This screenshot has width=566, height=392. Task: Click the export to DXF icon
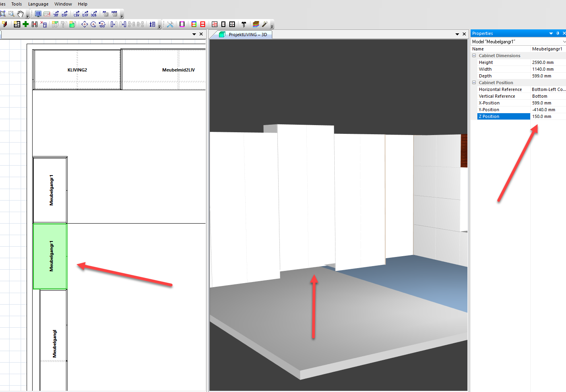pyautogui.click(x=85, y=14)
